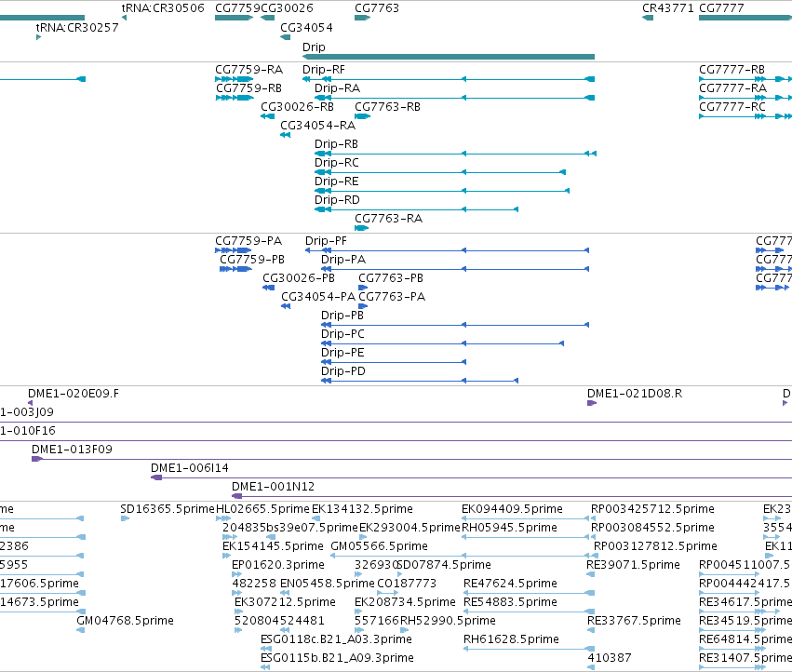This screenshot has width=792, height=672.
Task: Open clone DME1-013F09
Action: click(x=72, y=450)
